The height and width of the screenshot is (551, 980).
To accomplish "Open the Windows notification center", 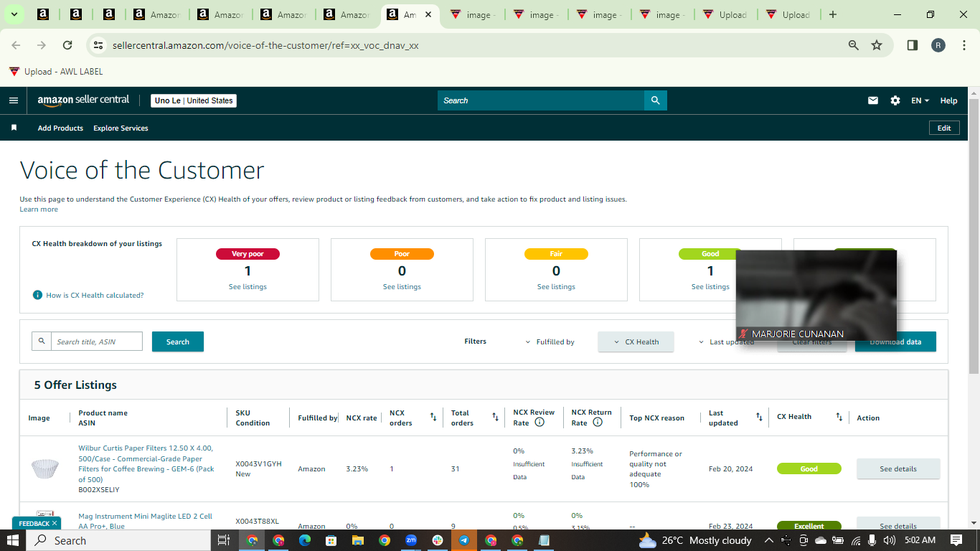I will [x=956, y=540].
